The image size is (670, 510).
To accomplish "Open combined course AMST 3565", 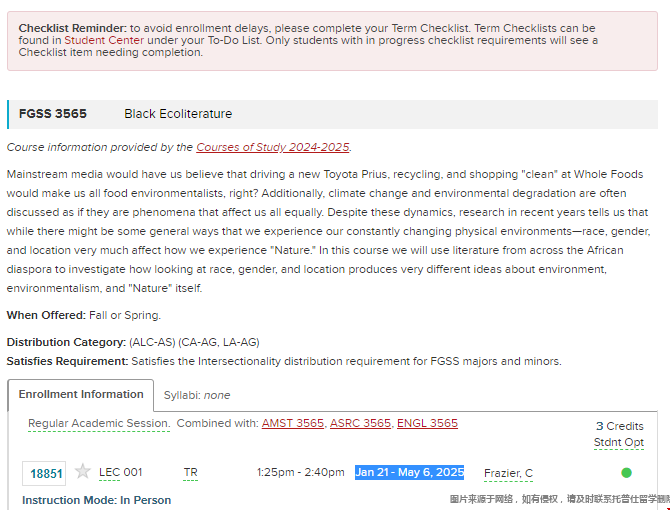I will 293,423.
